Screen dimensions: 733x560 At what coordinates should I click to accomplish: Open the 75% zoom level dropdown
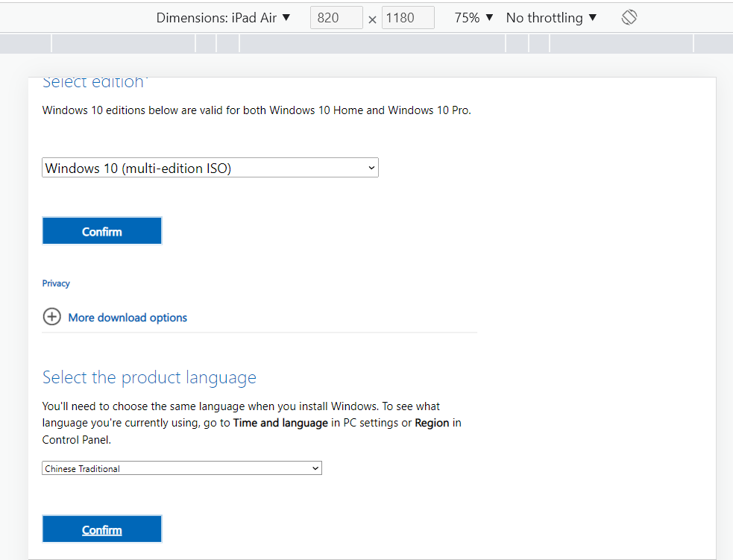point(474,18)
